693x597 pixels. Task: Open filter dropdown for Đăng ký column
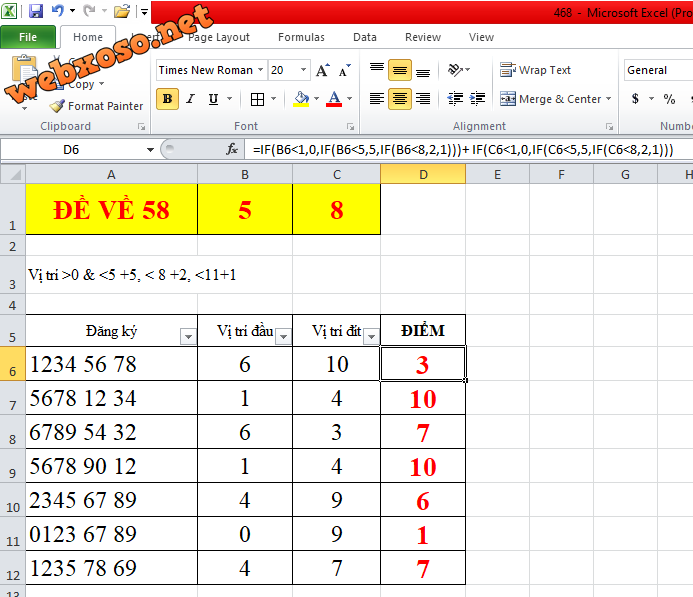pyautogui.click(x=187, y=337)
